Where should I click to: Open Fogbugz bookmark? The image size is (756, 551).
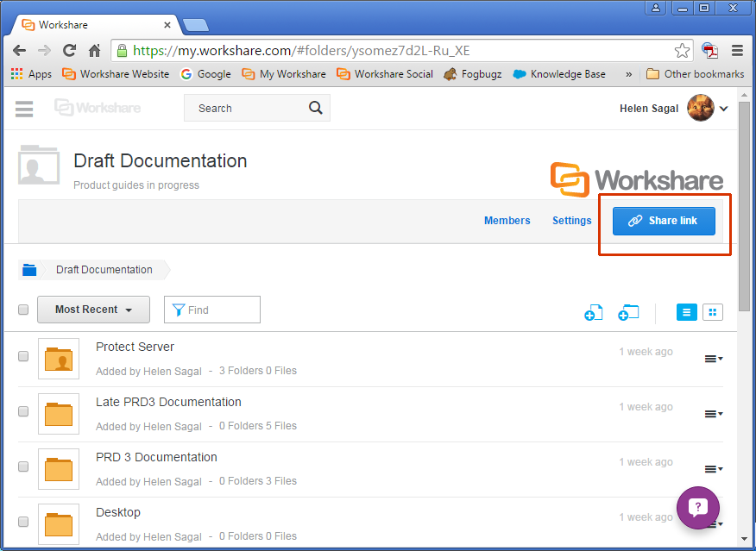pos(473,74)
